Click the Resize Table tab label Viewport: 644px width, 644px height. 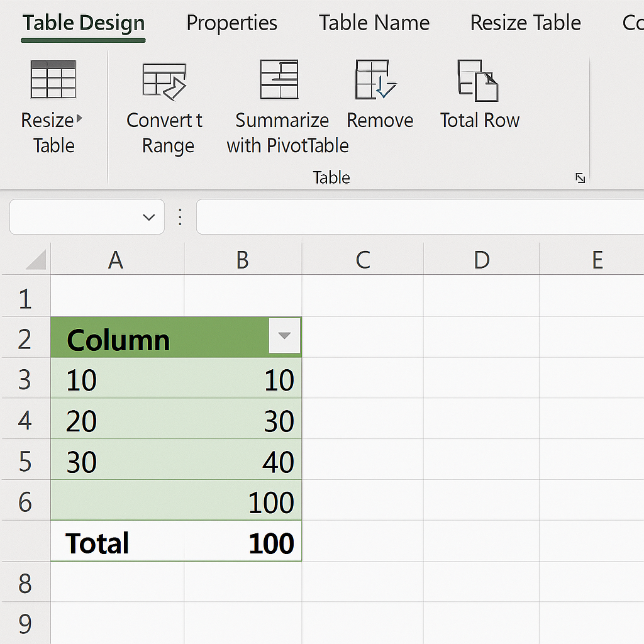click(525, 23)
